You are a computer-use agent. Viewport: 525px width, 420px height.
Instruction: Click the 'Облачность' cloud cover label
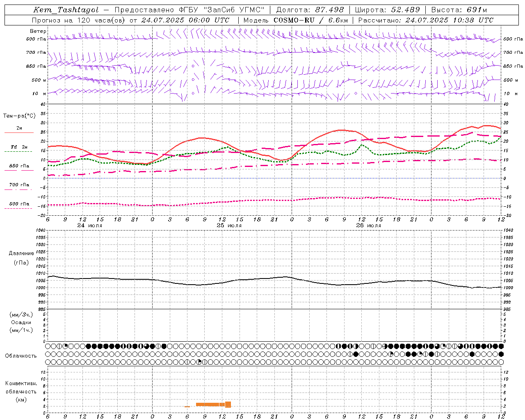21,356
